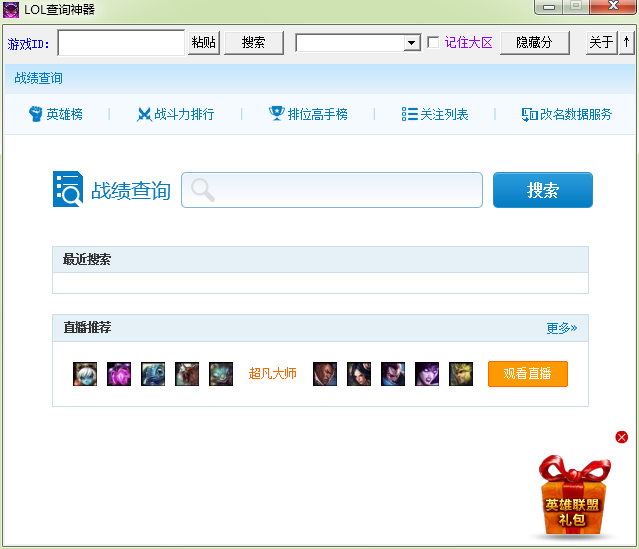Click the top toolbar 搜索 button
639x549 pixels.
pos(253,42)
